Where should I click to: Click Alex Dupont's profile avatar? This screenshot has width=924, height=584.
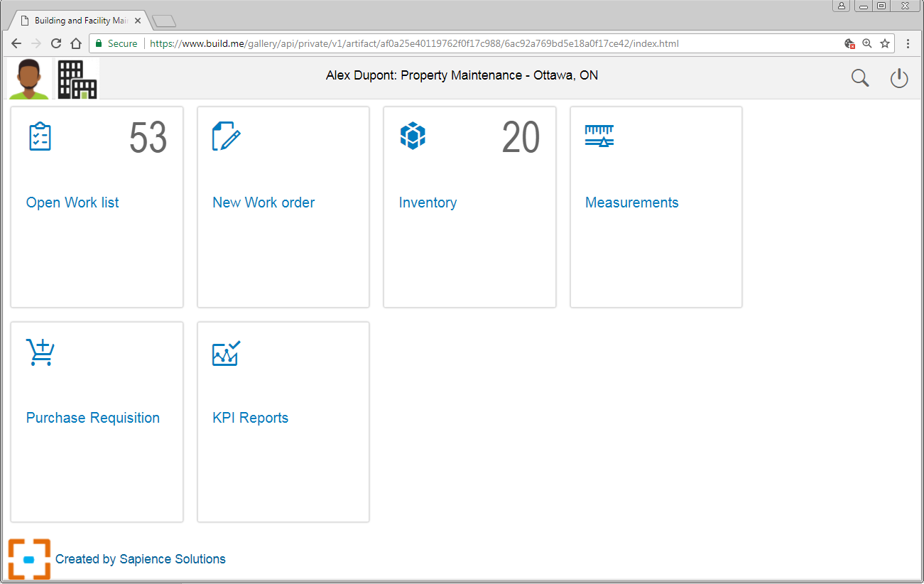(29, 79)
